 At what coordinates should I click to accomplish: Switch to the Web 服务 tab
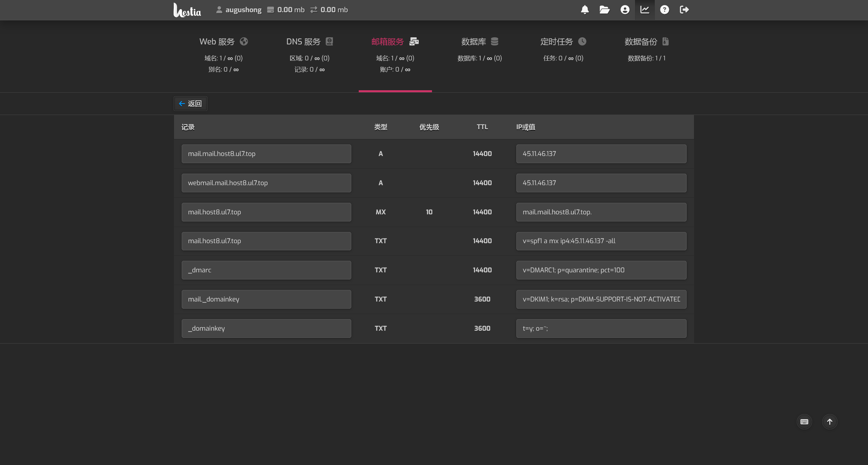pos(223,42)
